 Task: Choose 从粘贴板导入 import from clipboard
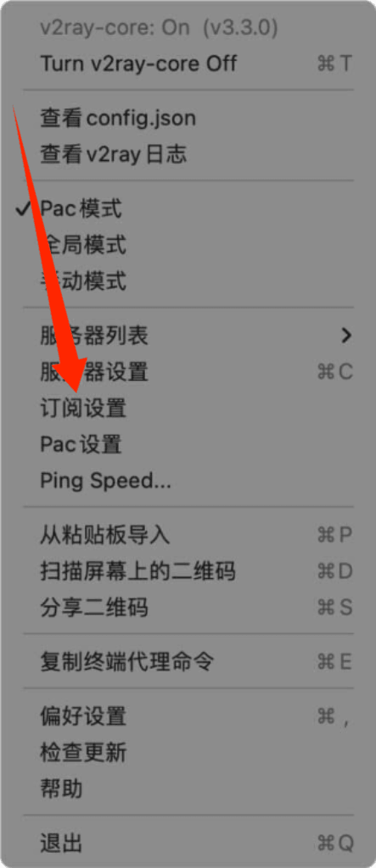coord(188,535)
